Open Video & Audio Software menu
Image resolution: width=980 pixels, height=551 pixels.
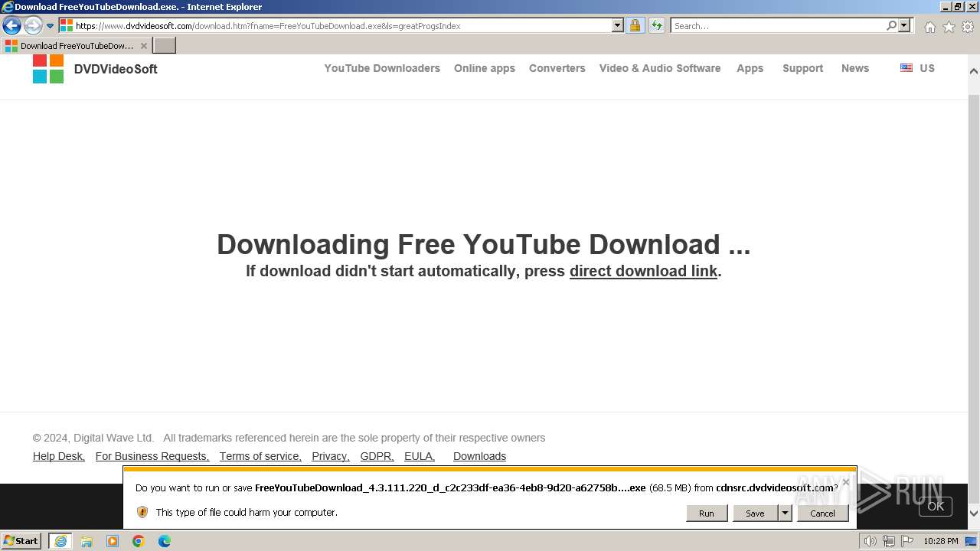coord(660,68)
